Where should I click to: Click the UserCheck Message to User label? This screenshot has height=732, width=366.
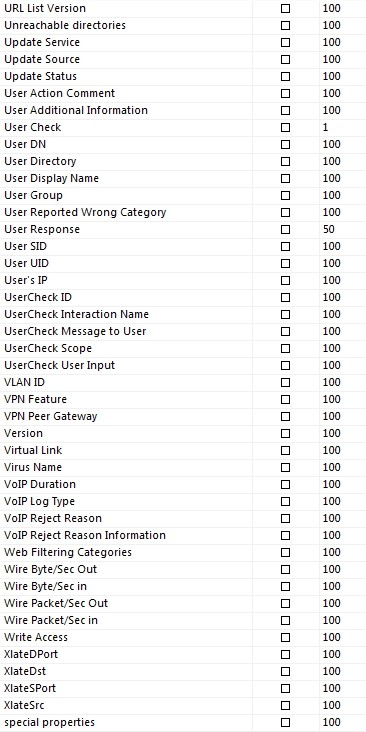75,331
